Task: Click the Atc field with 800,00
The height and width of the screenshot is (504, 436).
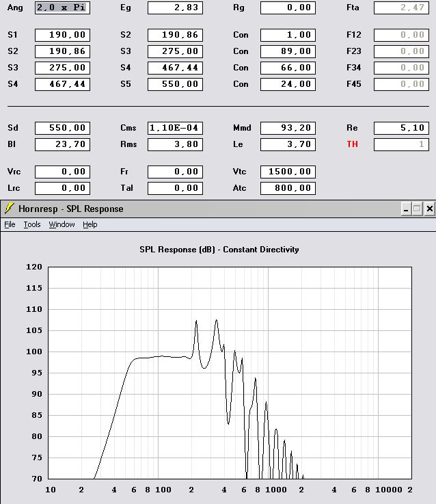Action: (x=288, y=188)
